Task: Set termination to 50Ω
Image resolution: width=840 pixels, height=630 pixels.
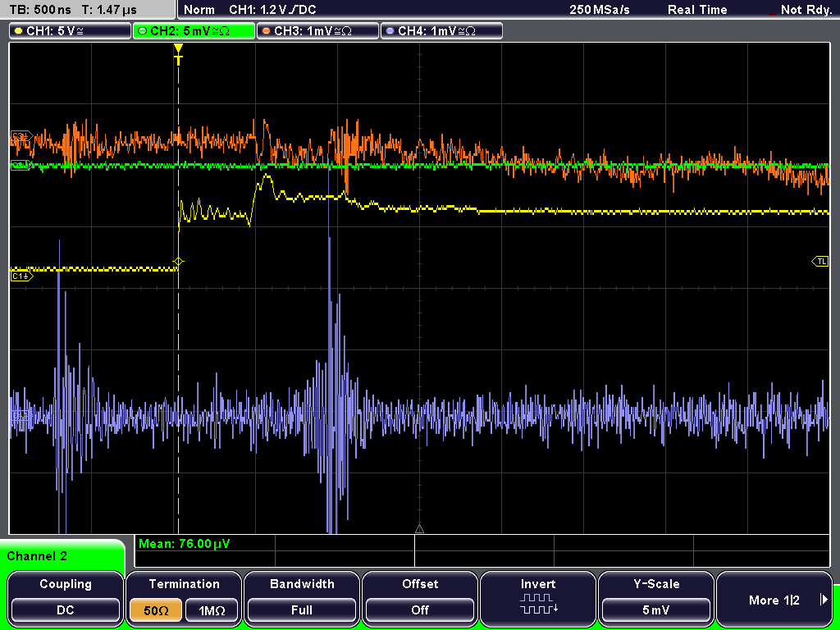Action: 156,609
